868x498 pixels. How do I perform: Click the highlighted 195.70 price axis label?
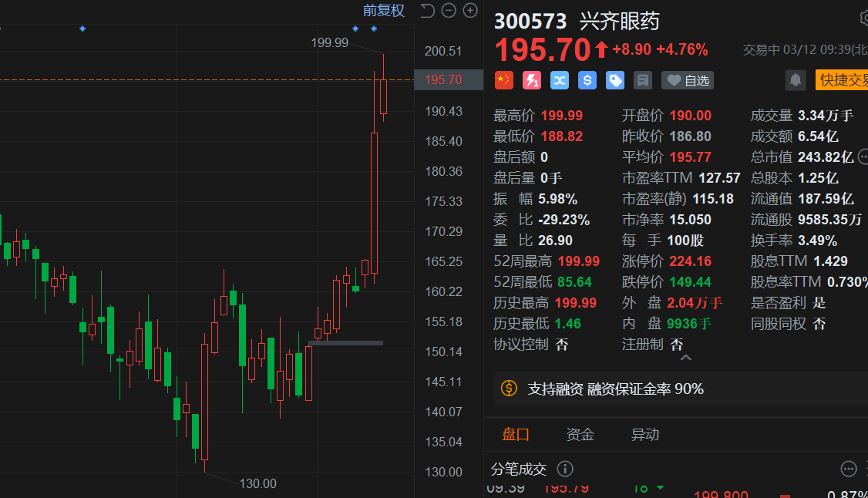(x=448, y=79)
